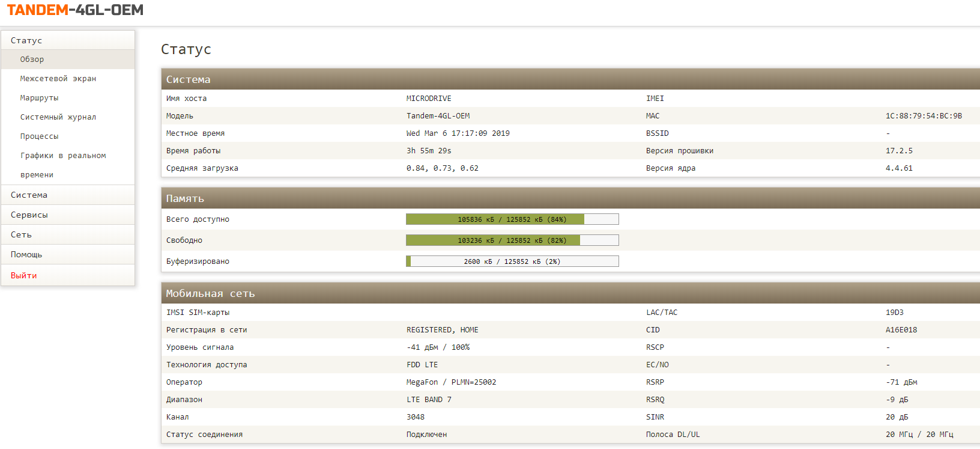980x449 pixels.
Task: Click channel value 3048
Action: pos(416,417)
